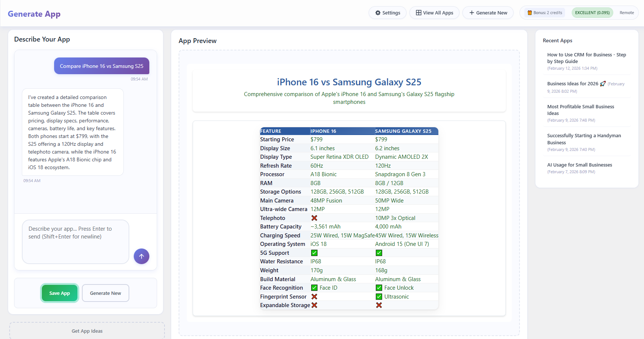Click the Remote label in the header

627,12
